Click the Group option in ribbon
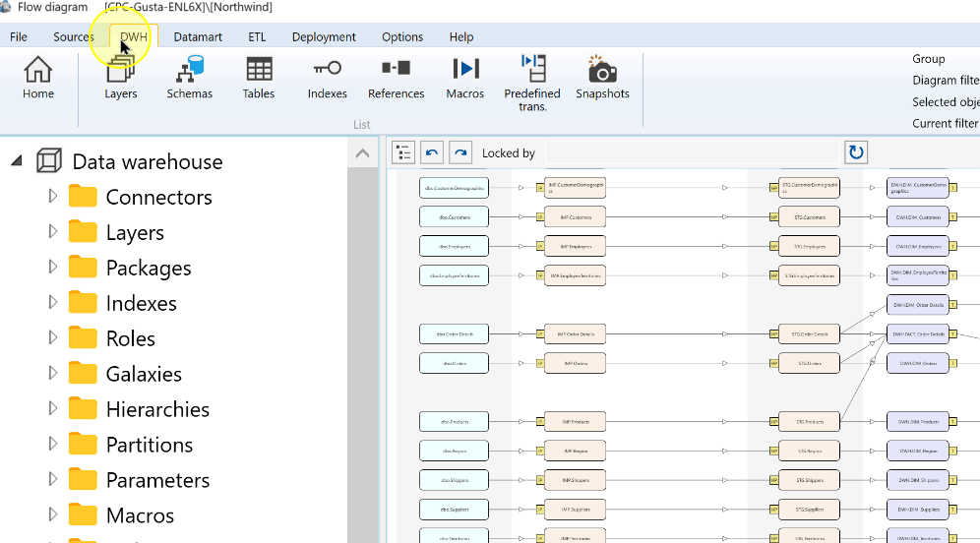The image size is (980, 543). click(928, 59)
